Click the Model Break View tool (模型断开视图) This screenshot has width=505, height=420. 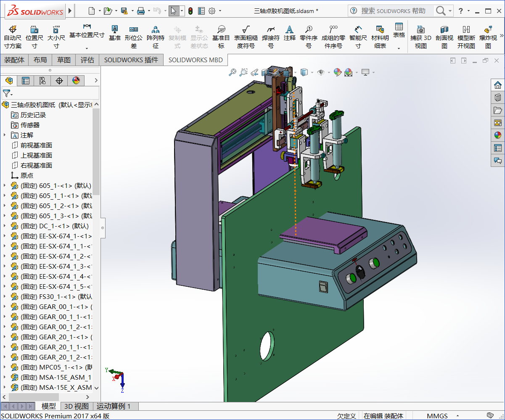466,37
